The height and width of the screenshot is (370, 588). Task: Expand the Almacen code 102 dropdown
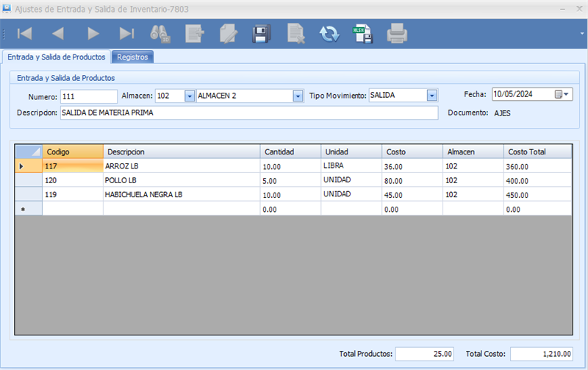tap(189, 96)
